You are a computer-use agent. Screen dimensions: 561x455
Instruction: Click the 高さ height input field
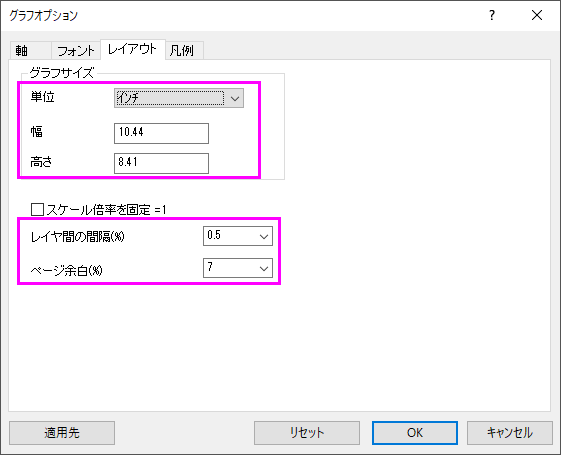(x=161, y=163)
